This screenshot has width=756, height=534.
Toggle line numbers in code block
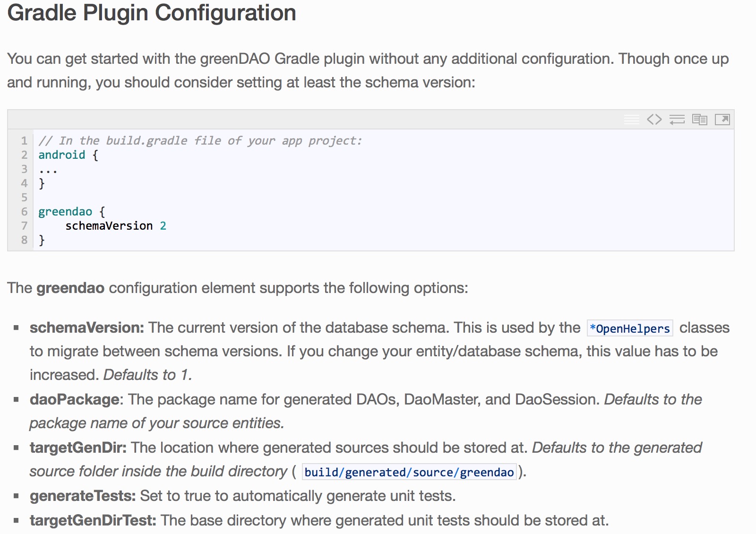632,120
